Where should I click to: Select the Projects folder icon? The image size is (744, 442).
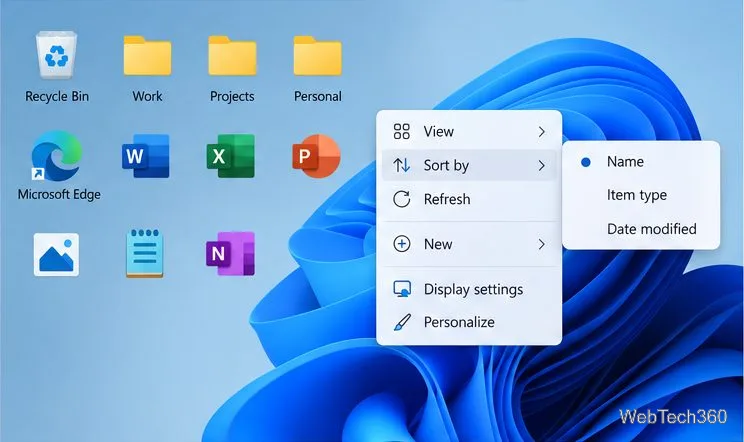pos(232,55)
